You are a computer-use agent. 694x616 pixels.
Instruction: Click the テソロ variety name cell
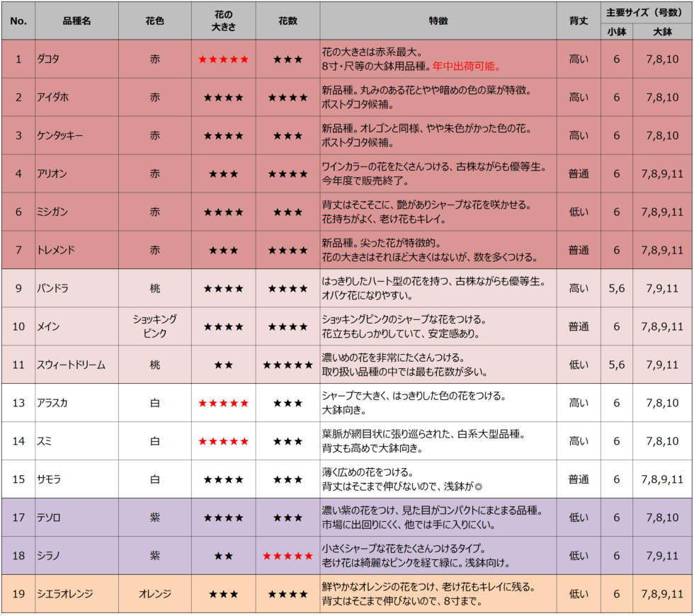(x=49, y=518)
